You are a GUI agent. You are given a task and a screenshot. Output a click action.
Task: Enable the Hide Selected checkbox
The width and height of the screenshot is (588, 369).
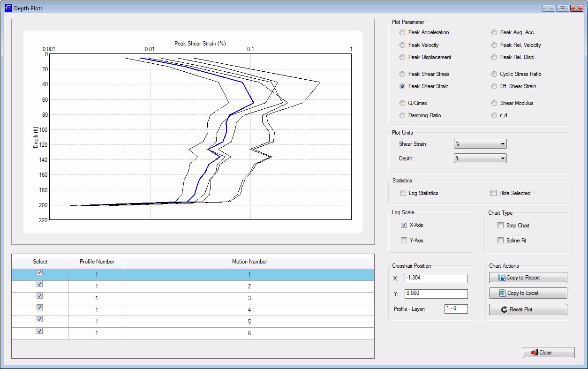493,193
